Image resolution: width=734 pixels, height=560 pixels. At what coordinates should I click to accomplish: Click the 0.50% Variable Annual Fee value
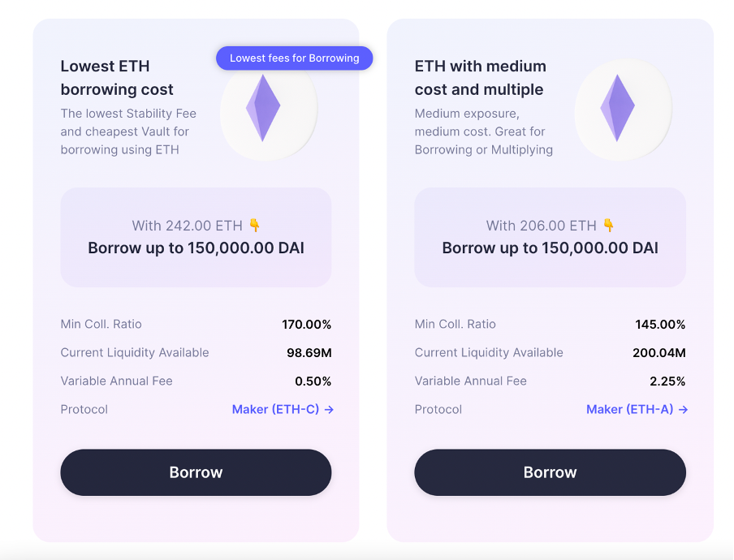click(x=313, y=381)
